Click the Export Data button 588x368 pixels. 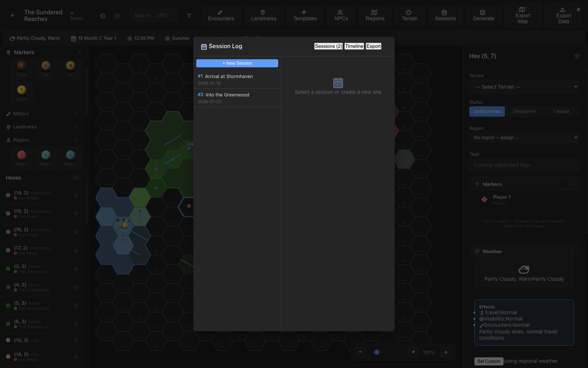pyautogui.click(x=563, y=15)
